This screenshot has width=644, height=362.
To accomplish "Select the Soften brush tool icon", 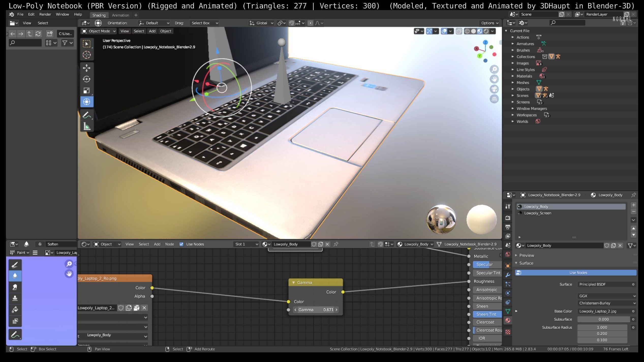I will point(15,276).
